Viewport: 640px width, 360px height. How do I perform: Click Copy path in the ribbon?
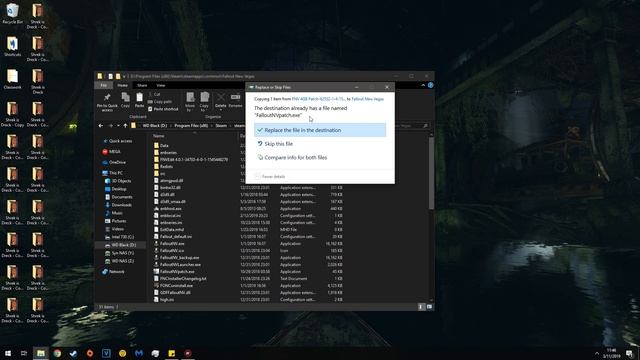(x=160, y=102)
